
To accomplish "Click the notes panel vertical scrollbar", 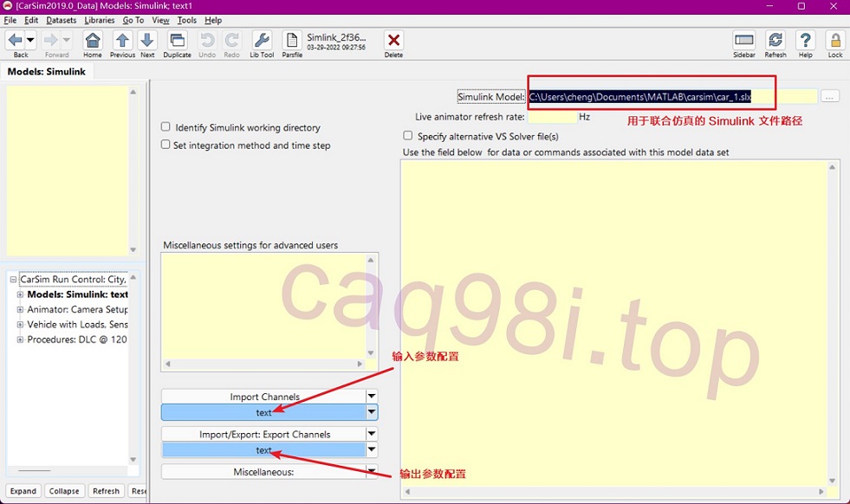I will [133, 171].
